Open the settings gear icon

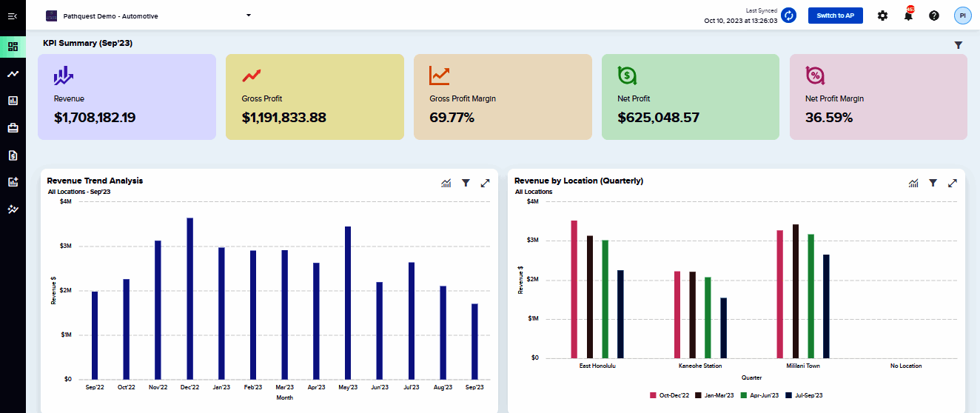[882, 16]
